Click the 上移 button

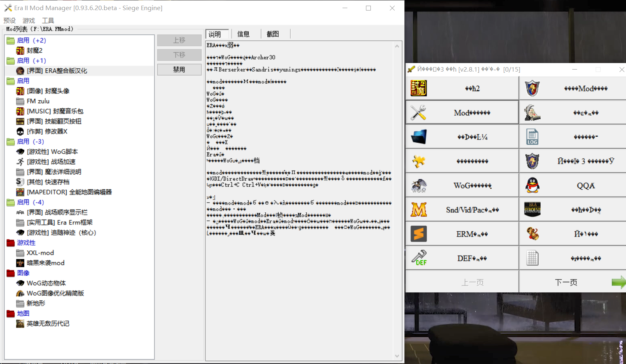tap(179, 40)
